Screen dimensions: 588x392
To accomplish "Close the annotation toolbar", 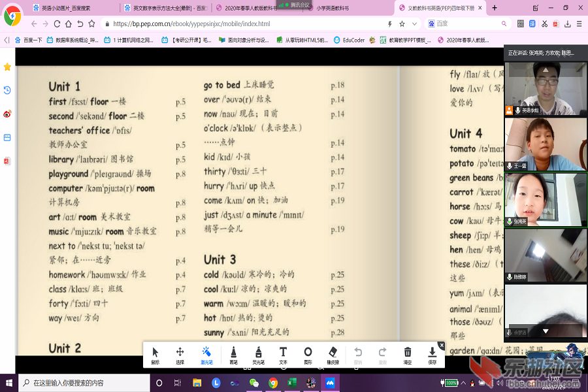I will click(x=442, y=345).
